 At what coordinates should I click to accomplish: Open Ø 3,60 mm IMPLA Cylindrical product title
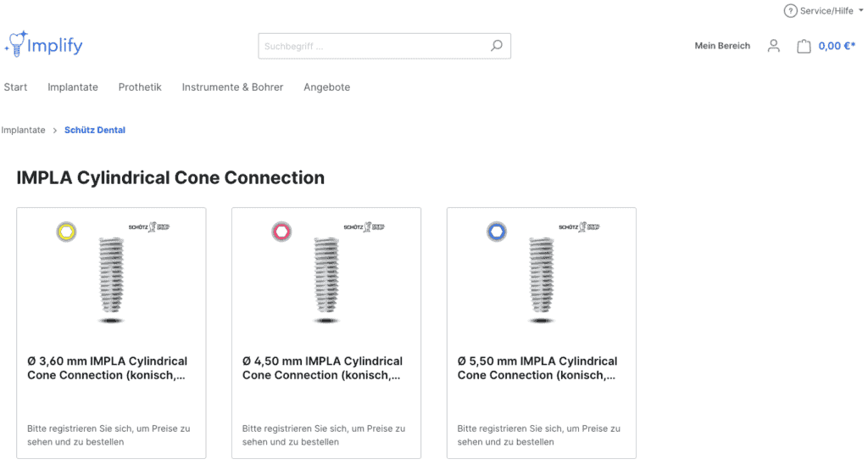point(108,368)
